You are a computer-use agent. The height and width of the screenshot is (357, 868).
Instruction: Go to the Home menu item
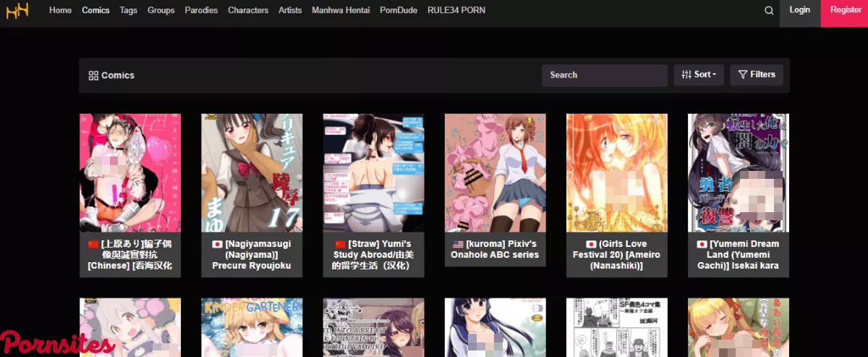point(60,11)
